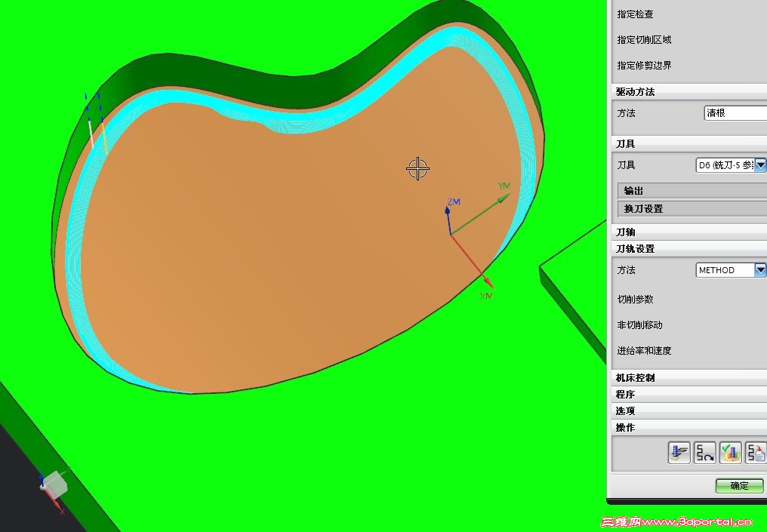Expand the 机床控制 section
Viewport: 767px width, 532px height.
click(x=690, y=377)
